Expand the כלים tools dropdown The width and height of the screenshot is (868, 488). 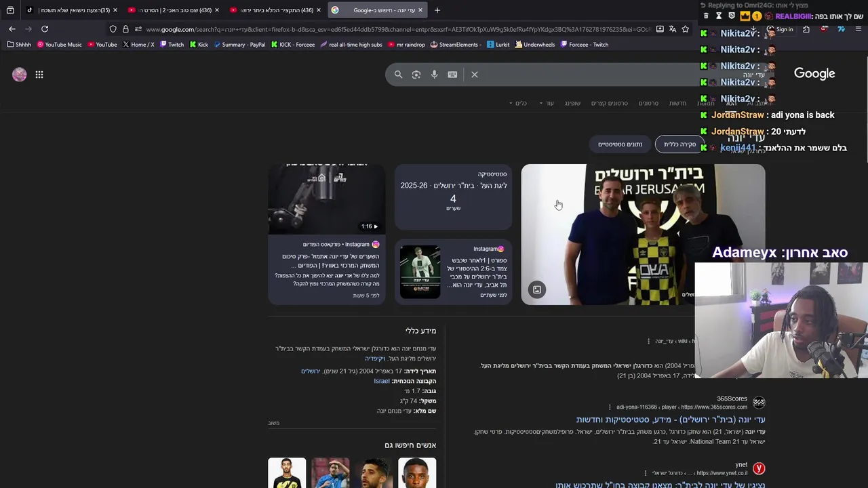click(x=517, y=103)
